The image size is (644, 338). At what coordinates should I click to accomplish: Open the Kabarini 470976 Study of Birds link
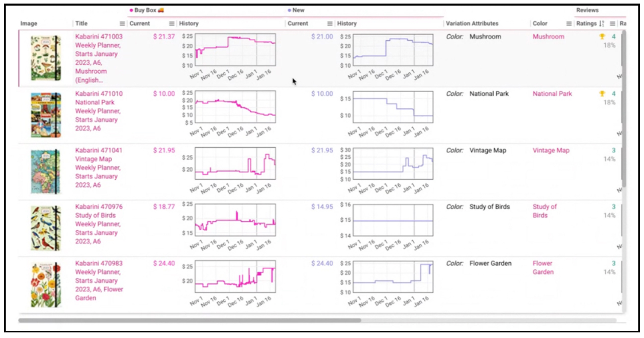pos(98,224)
